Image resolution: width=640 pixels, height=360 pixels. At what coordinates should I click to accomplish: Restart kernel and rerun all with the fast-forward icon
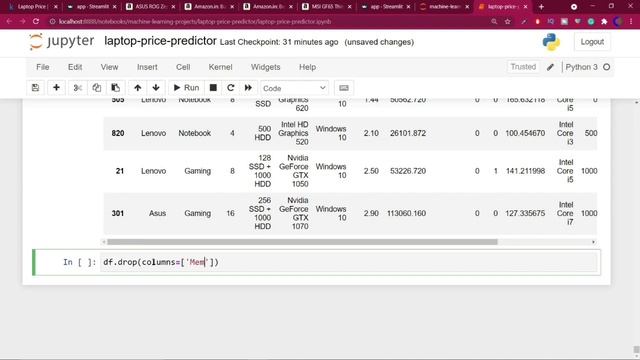[248, 88]
